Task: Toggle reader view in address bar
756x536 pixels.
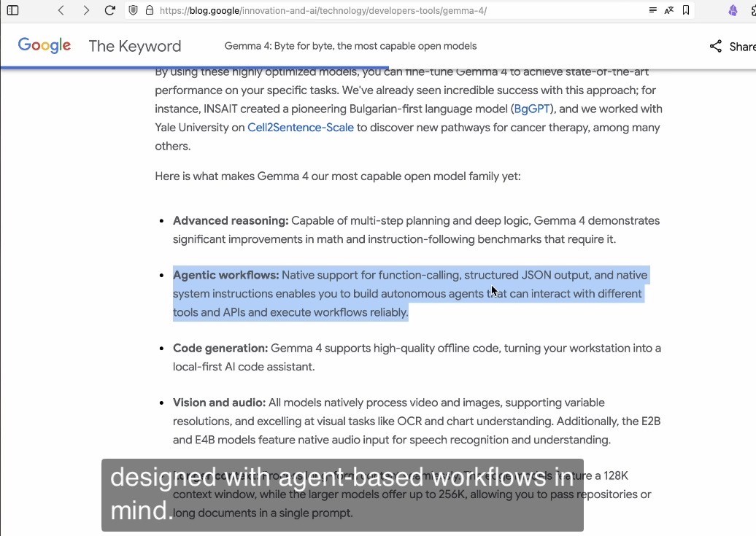Action: coord(652,10)
